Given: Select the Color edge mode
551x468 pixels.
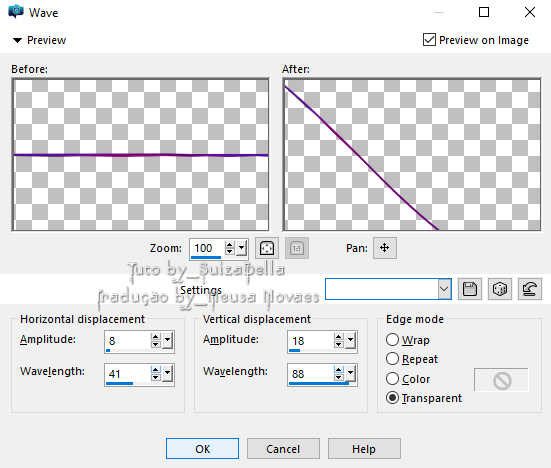Looking at the screenshot, I should point(392,379).
